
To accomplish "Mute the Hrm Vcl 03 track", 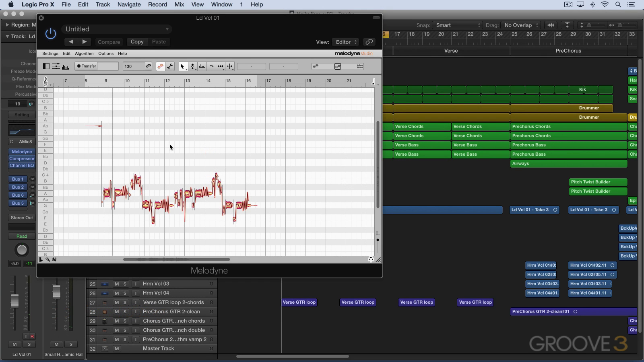I will tap(117, 284).
